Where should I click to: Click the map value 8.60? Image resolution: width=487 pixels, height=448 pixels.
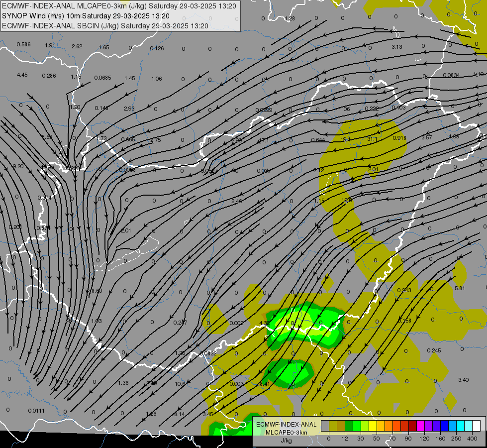pyautogui.click(x=97, y=291)
